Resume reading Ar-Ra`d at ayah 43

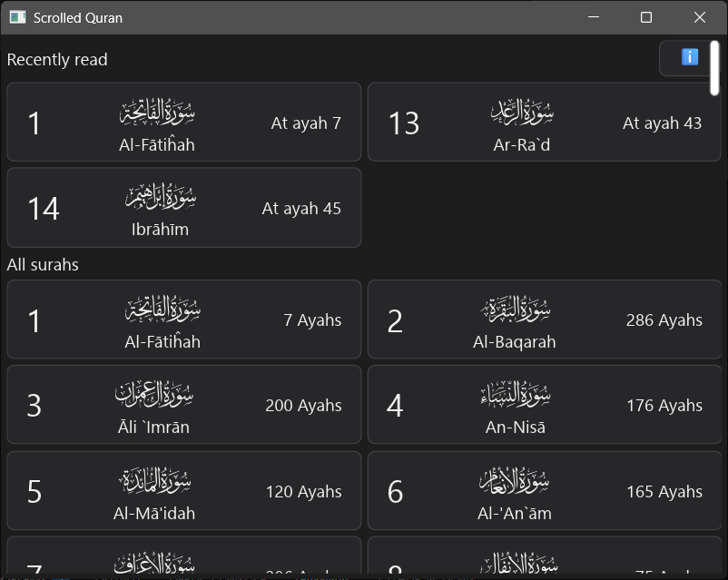pyautogui.click(x=543, y=122)
